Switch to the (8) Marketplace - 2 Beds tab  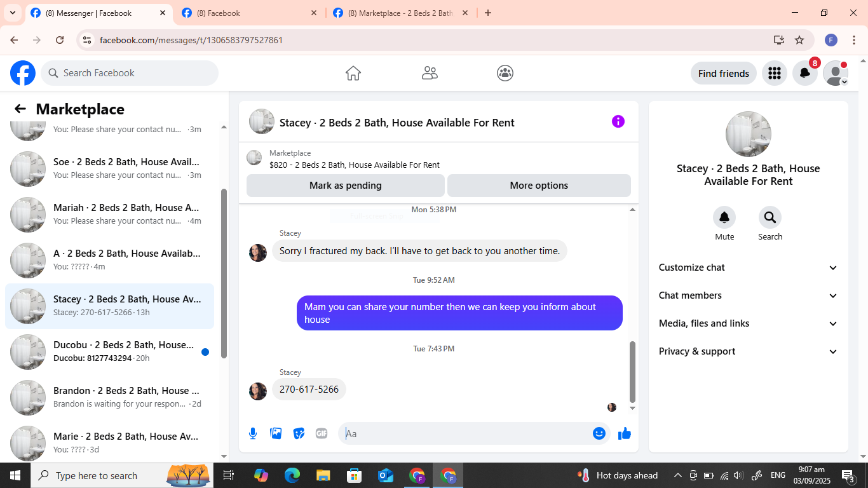pos(401,13)
